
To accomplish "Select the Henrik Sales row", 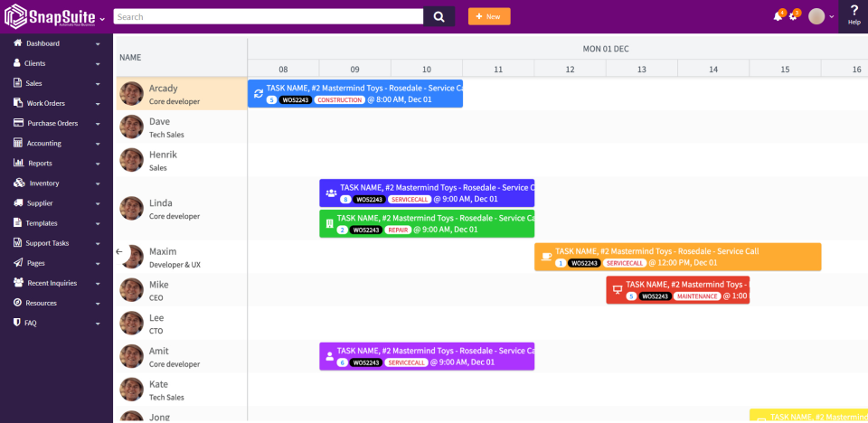I will click(x=181, y=160).
